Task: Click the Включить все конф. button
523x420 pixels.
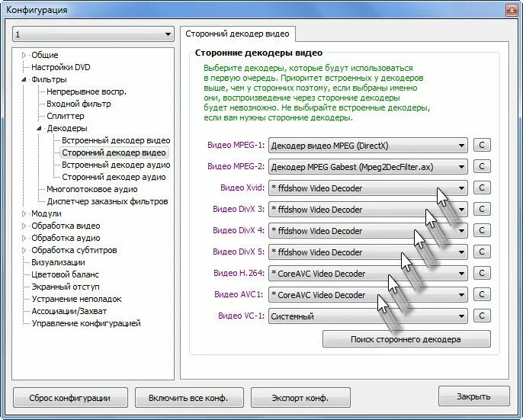Action: (x=189, y=398)
